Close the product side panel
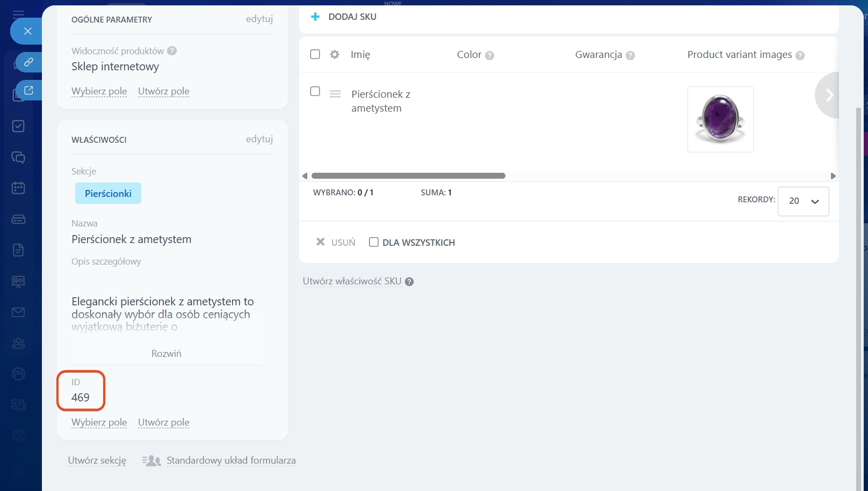Image resolution: width=868 pixels, height=491 pixels. point(27,31)
